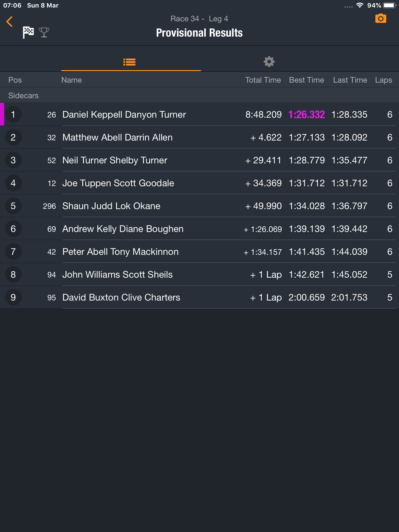Open the checkered flag results view

click(28, 32)
